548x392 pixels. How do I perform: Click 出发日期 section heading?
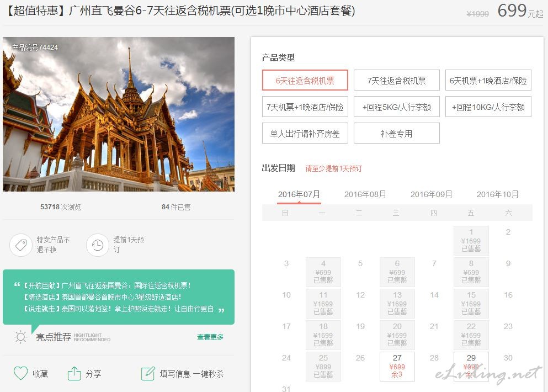click(278, 168)
